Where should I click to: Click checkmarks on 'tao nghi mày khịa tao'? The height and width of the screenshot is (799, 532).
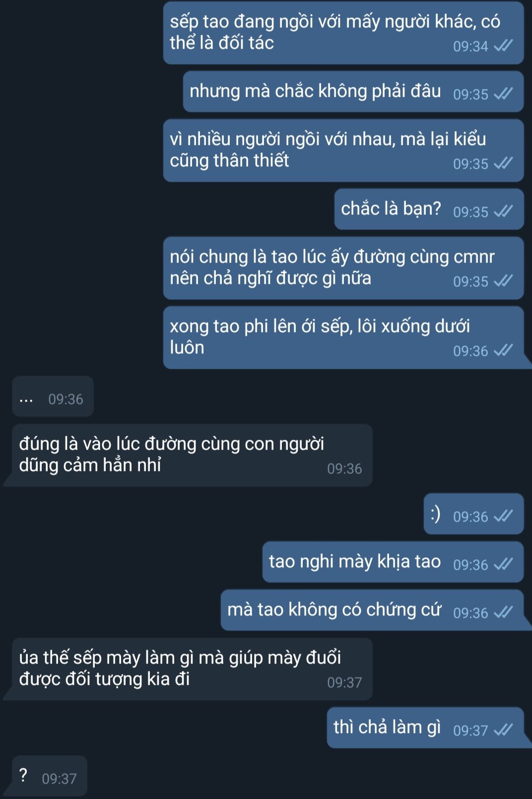(x=503, y=565)
